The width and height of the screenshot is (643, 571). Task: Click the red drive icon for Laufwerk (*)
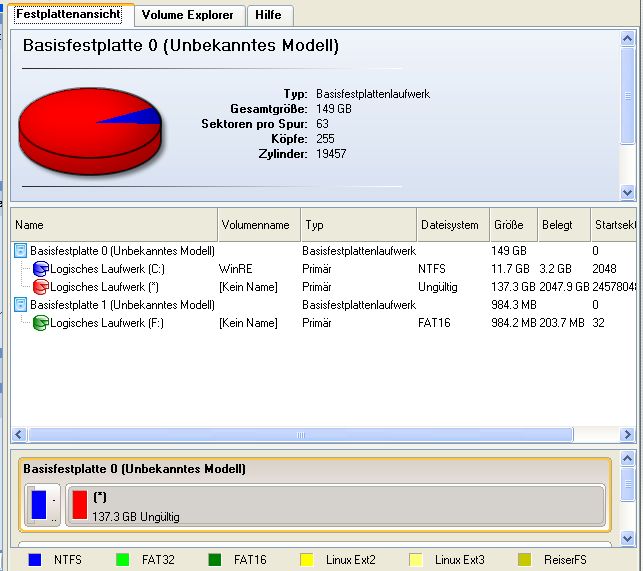coord(41,287)
